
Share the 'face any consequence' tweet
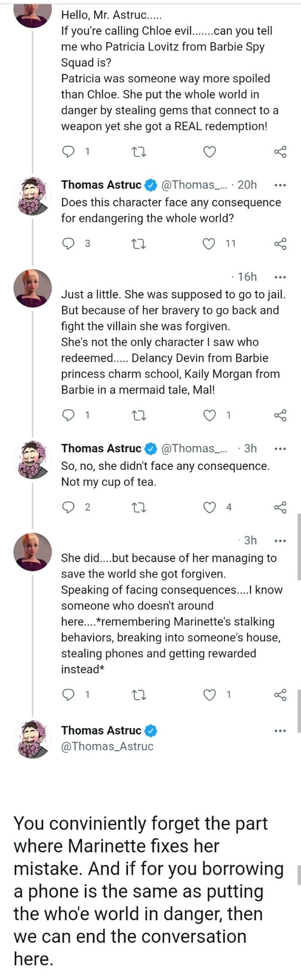point(280,244)
